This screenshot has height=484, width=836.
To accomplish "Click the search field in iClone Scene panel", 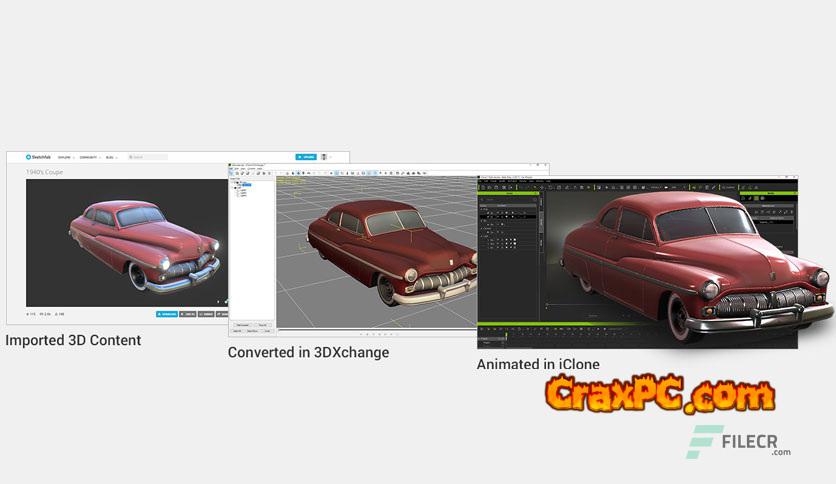I will coord(508,200).
